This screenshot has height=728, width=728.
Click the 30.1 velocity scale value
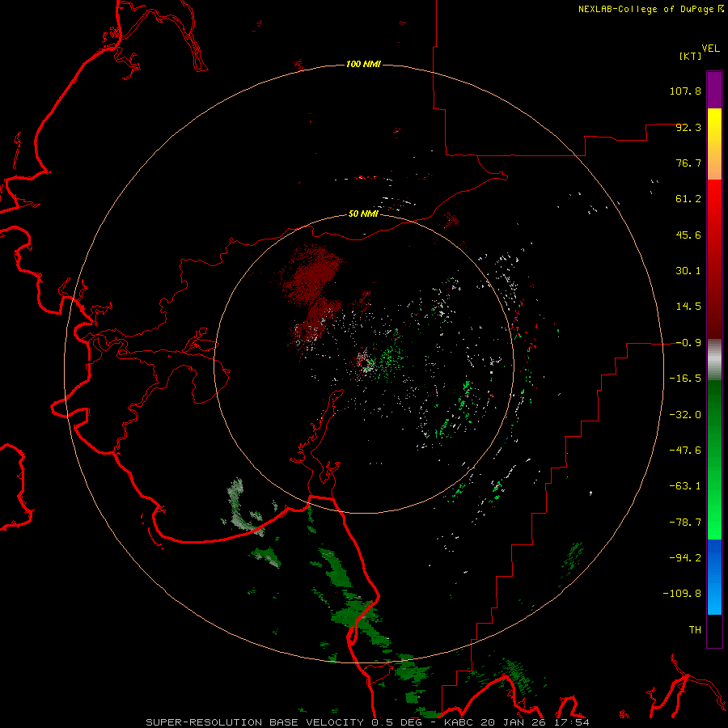[x=688, y=271]
